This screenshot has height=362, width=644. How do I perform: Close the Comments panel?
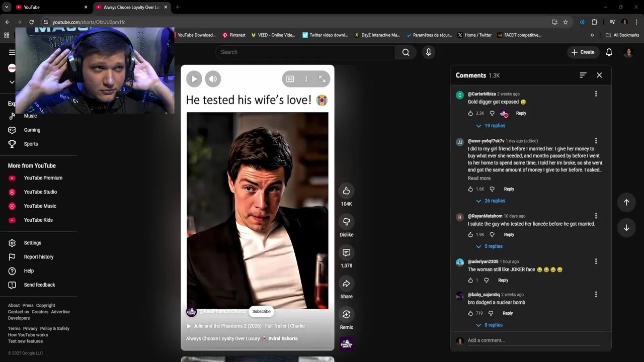pyautogui.click(x=599, y=75)
